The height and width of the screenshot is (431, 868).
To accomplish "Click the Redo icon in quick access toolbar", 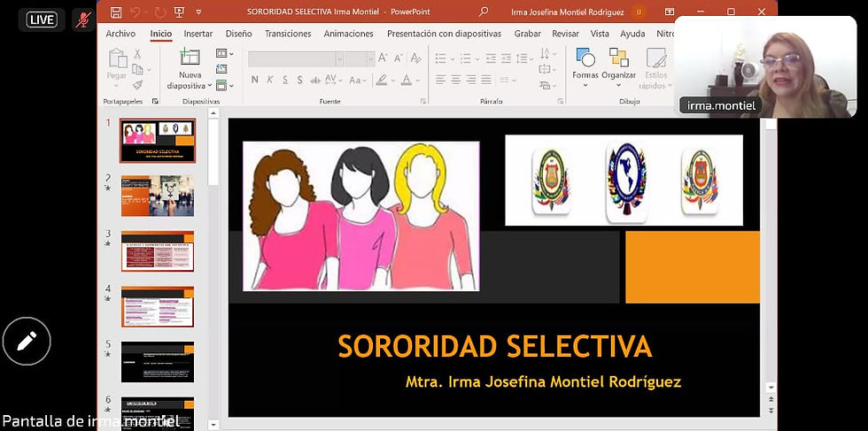I will 160,12.
